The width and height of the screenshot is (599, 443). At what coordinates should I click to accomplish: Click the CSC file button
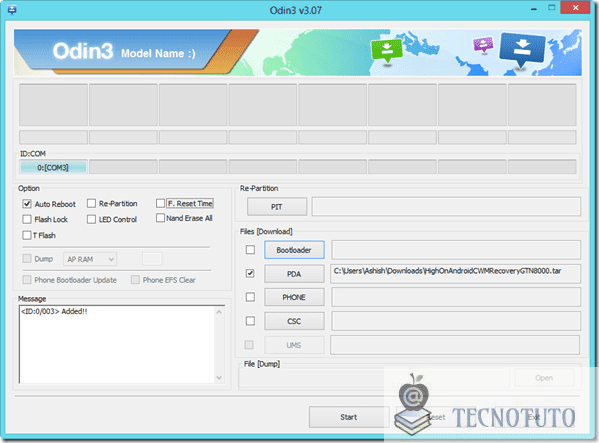click(x=294, y=321)
